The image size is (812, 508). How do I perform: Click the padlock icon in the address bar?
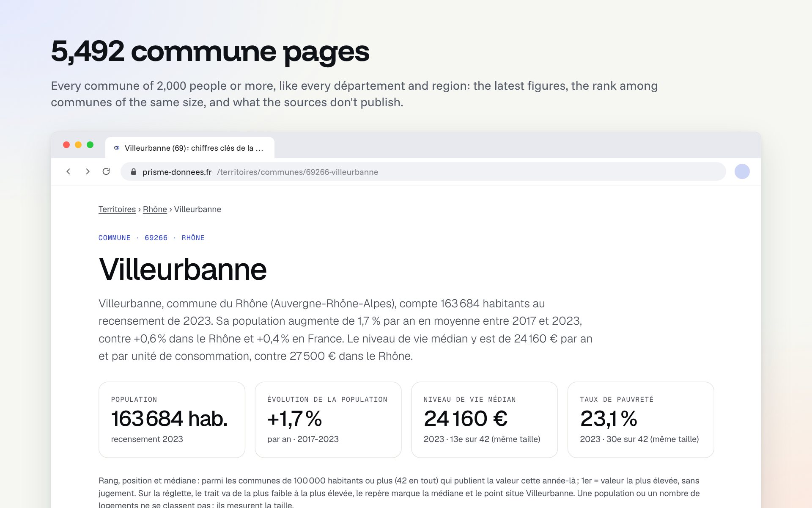[134, 172]
